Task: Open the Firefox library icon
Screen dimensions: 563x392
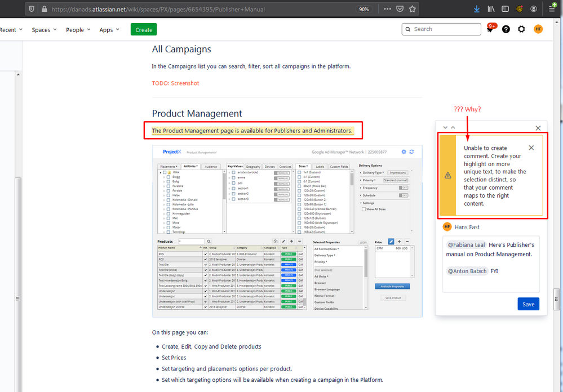Action: tap(491, 9)
